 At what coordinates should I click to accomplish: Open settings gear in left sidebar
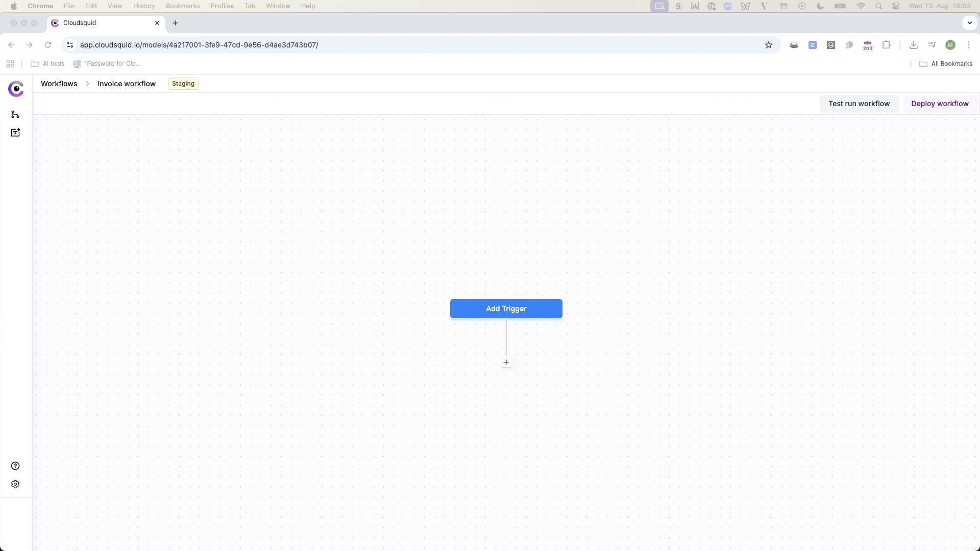coord(15,484)
